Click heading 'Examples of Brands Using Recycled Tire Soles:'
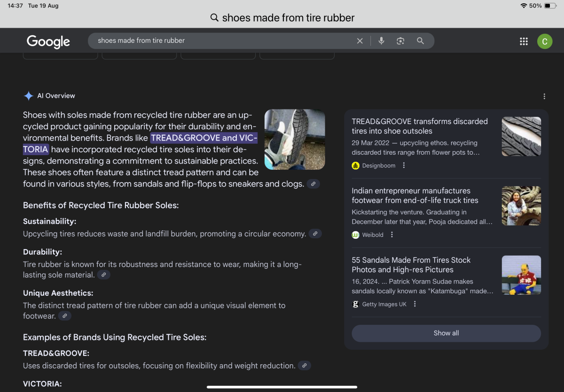This screenshot has height=392, width=564. [x=115, y=337]
